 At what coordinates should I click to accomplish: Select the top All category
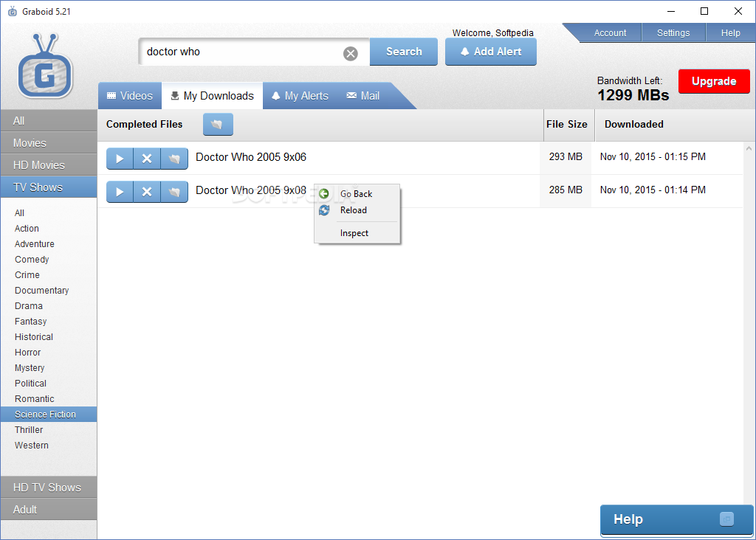(49, 121)
